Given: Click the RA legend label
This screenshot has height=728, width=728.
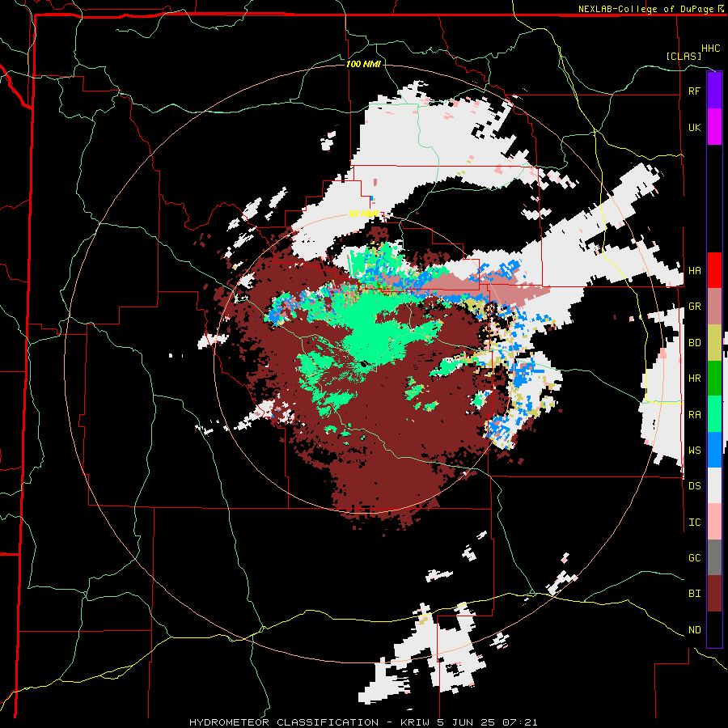Looking at the screenshot, I should click(694, 414).
